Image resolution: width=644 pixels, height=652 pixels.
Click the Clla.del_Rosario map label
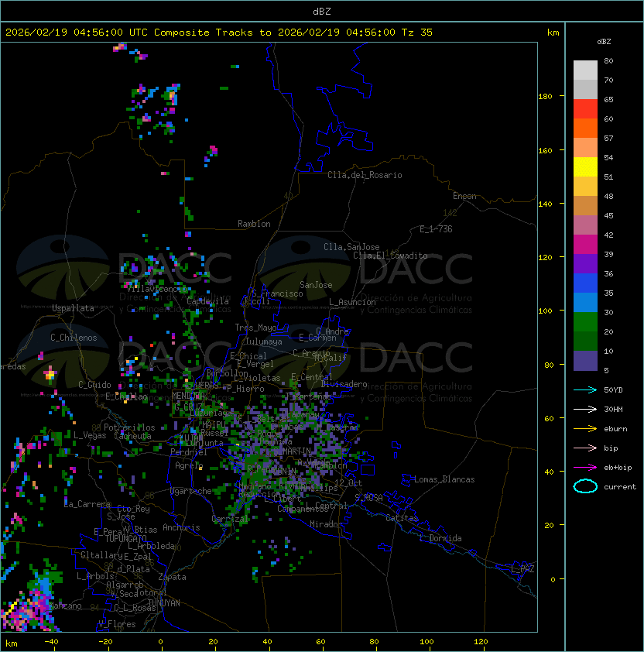pyautogui.click(x=365, y=175)
